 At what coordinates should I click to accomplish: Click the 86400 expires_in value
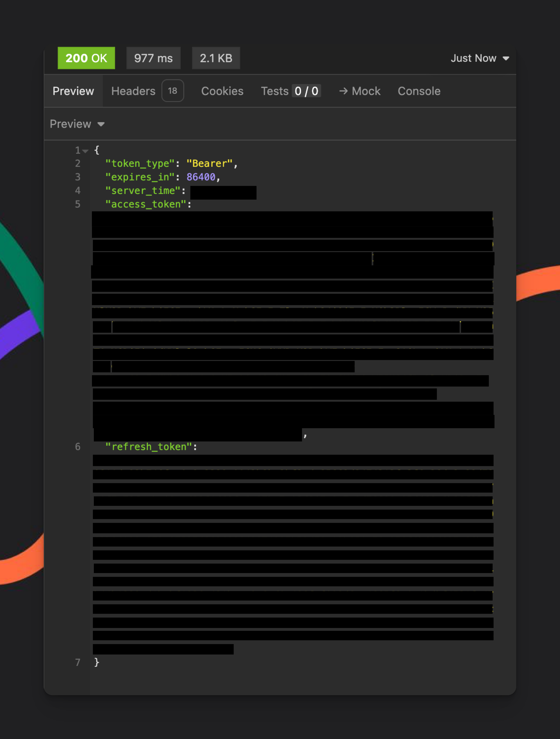coord(201,177)
